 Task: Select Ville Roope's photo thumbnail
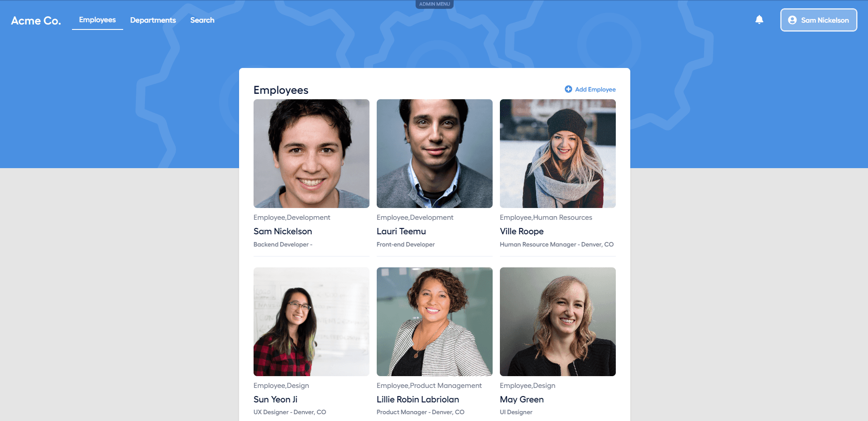pyautogui.click(x=558, y=154)
